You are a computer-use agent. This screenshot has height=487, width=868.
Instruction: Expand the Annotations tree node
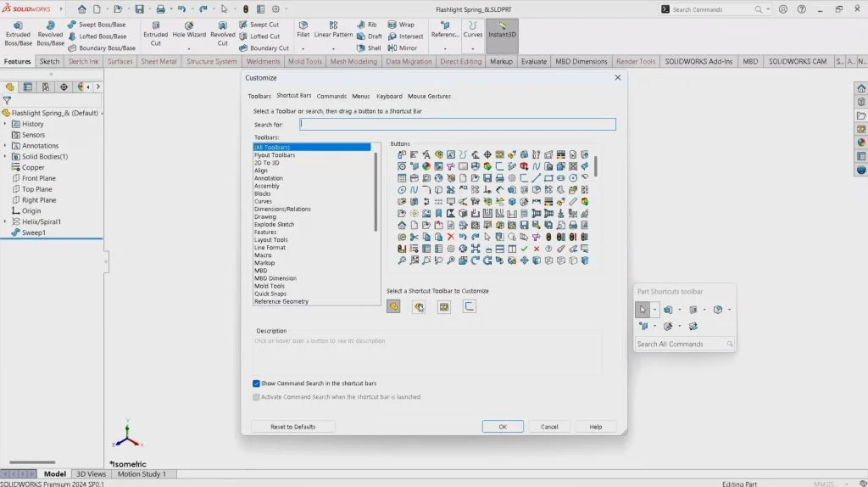click(x=5, y=146)
